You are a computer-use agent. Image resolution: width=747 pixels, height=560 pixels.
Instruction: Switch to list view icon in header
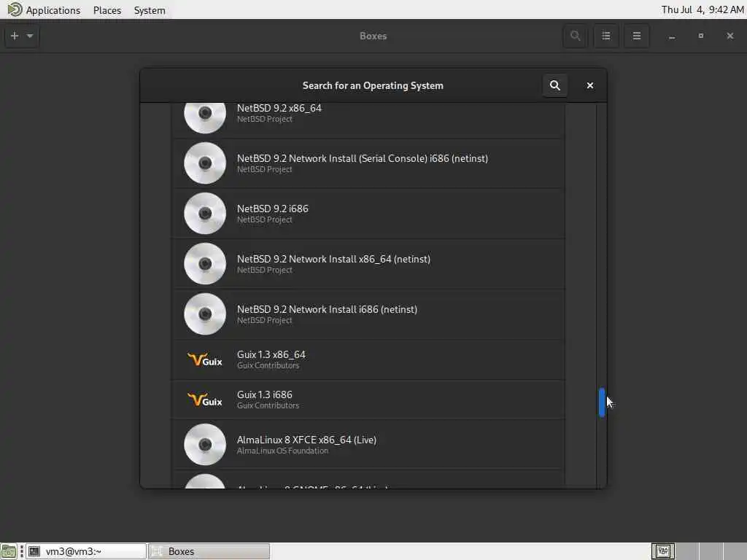[606, 36]
